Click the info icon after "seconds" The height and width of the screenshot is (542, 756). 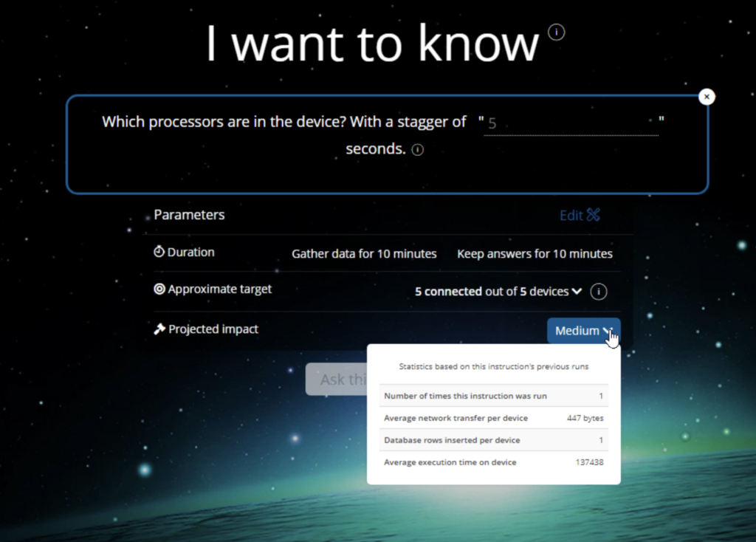417,149
